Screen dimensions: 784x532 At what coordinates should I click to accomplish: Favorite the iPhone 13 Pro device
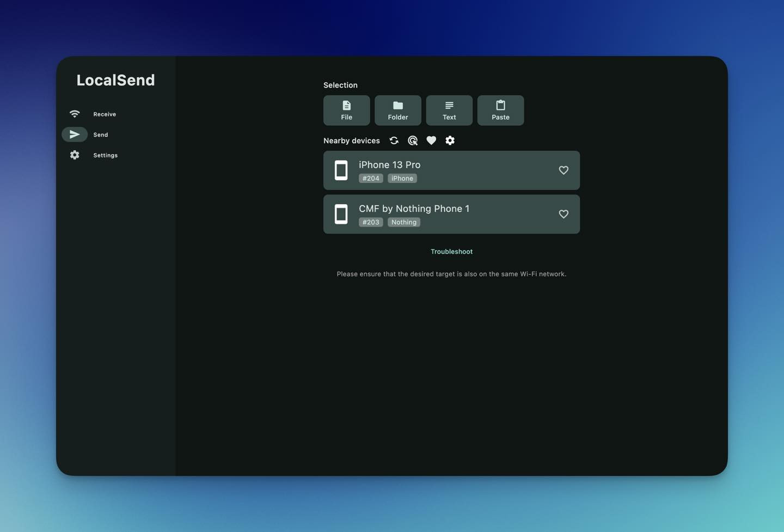[563, 170]
